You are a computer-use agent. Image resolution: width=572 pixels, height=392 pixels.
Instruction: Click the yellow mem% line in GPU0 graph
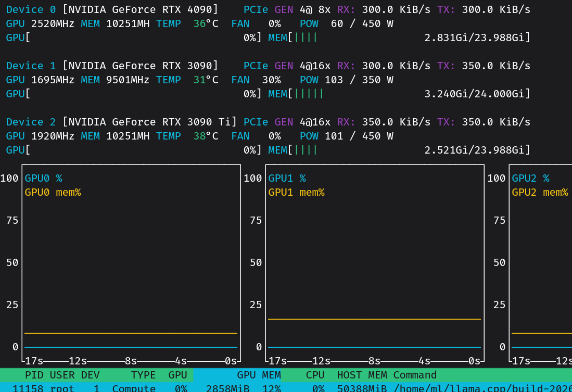point(131,333)
